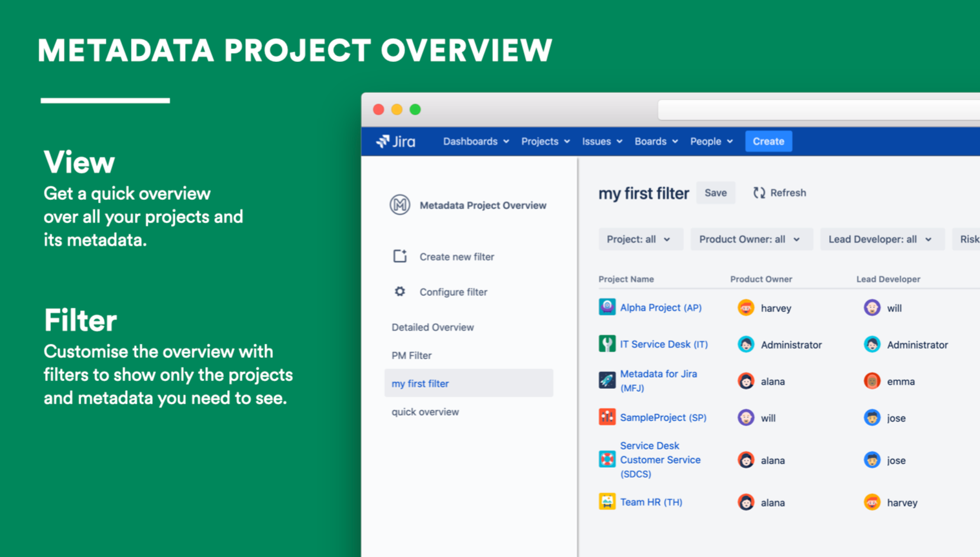Click the Product Owner column header
Screen dimensions: 980x557
[x=761, y=279]
